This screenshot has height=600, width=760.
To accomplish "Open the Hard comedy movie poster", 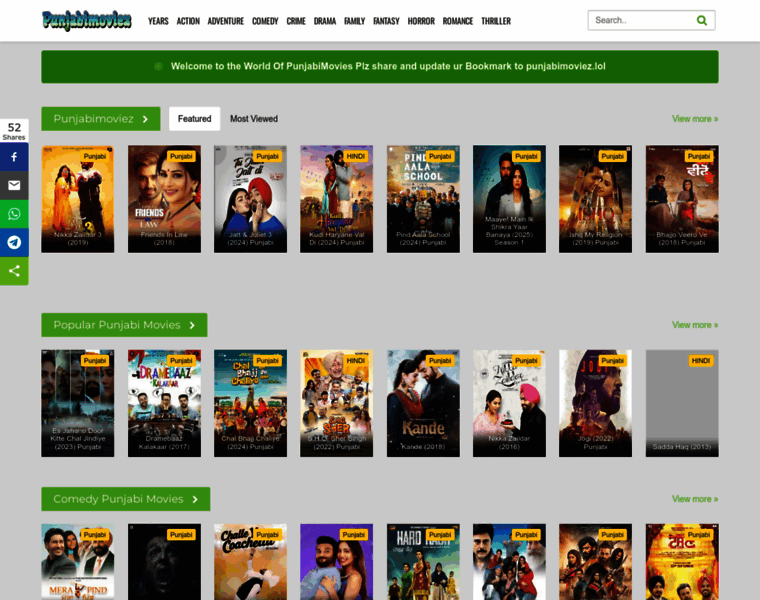I will [x=423, y=562].
